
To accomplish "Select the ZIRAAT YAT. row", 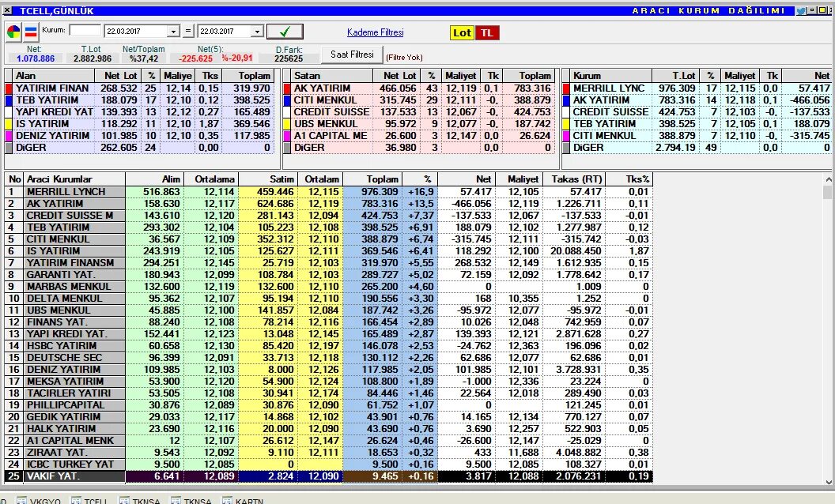I will click(329, 453).
